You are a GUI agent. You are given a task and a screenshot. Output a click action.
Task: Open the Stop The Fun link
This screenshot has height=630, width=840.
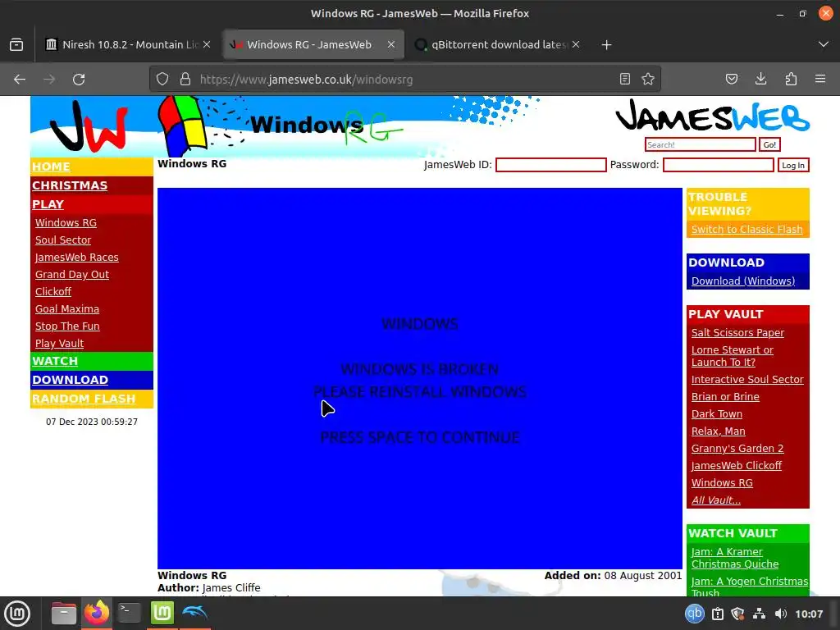(67, 326)
